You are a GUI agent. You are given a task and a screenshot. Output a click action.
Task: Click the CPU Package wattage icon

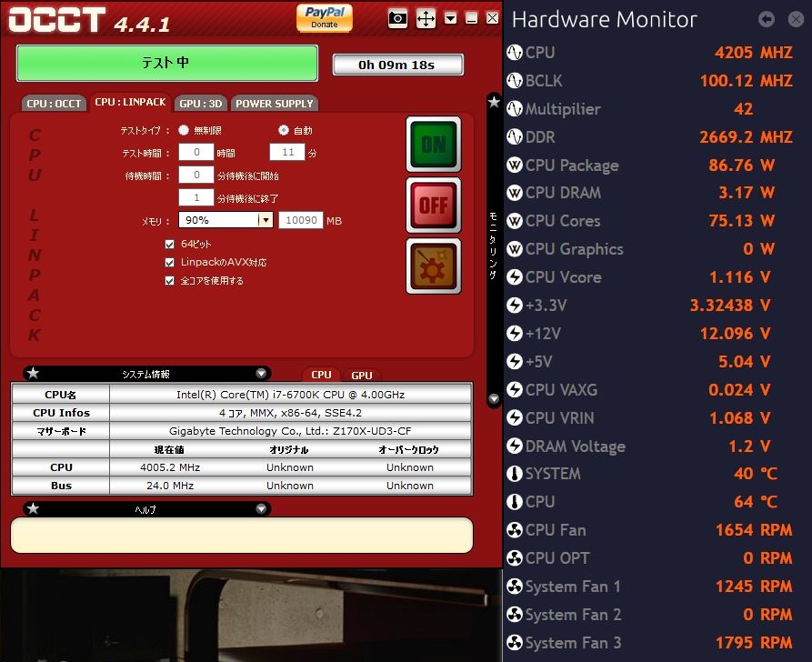click(515, 165)
